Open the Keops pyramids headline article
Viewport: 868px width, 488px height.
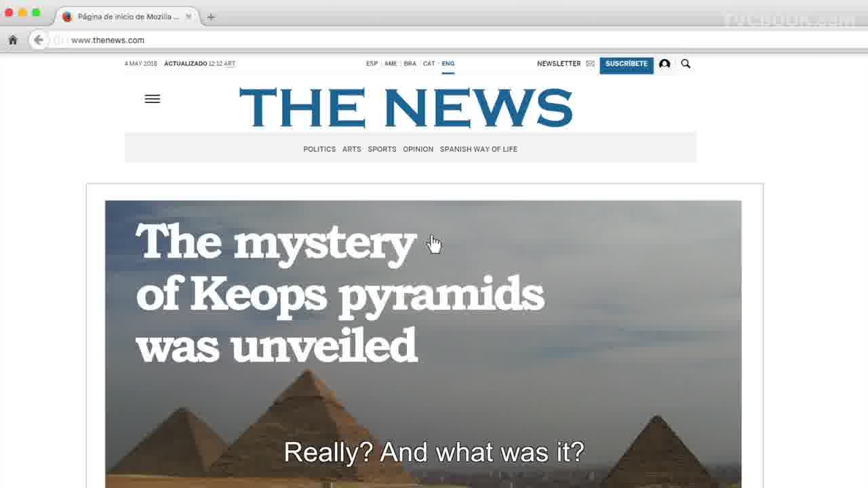click(x=340, y=293)
